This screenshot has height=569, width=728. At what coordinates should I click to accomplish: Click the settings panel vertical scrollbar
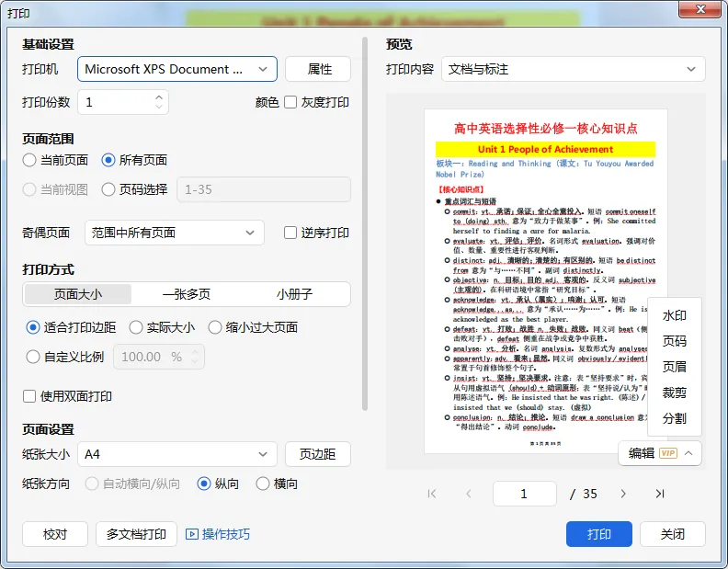coord(365,224)
